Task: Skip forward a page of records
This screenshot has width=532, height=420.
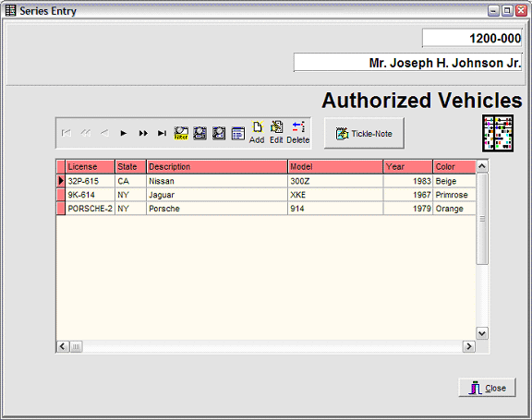Action: click(143, 133)
